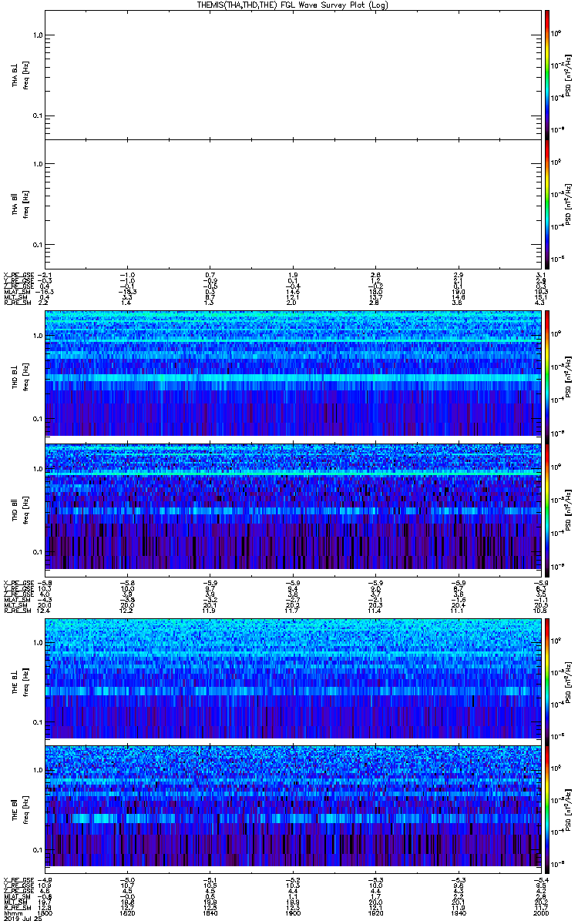This screenshot has width=578, height=924.
Task: Click the plot title 'THEMIS(THA,THD,THE) FGL Wave Survey Plot (Log)'
Action: 292,4
